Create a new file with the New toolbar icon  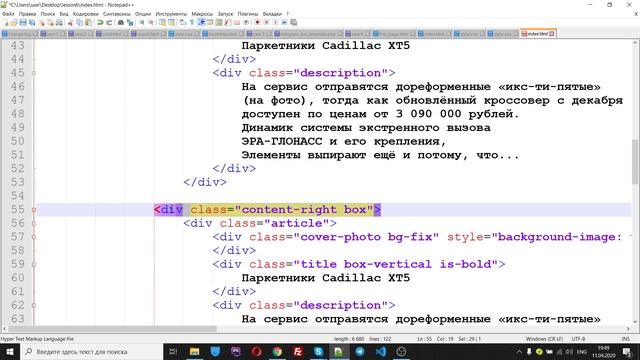[x=6, y=22]
